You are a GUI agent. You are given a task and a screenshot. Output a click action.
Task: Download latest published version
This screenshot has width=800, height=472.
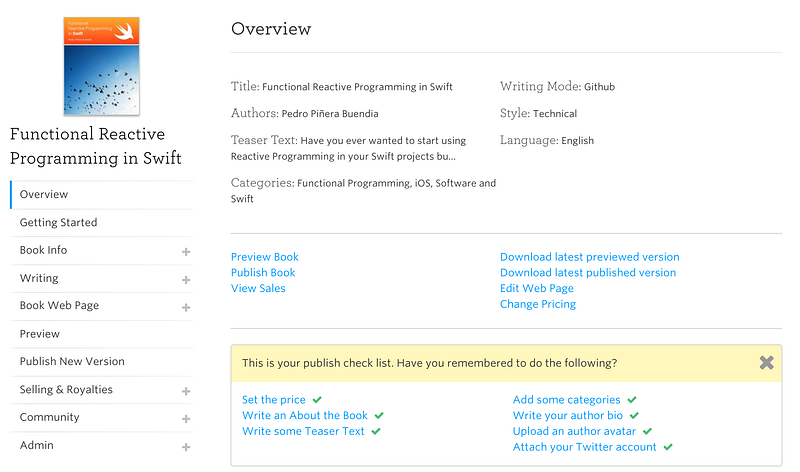click(x=588, y=272)
